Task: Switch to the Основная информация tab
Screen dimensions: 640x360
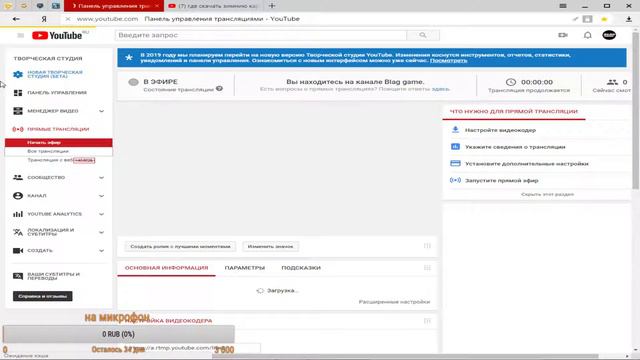Action: click(167, 268)
